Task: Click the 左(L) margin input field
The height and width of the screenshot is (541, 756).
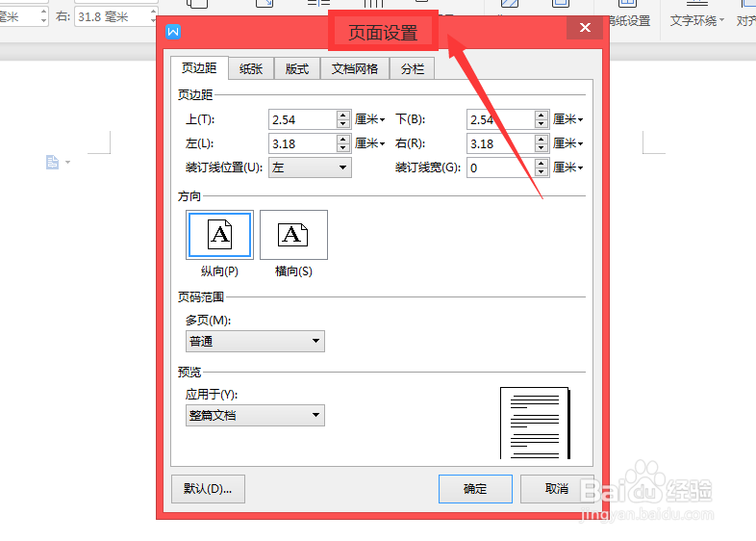Action: pos(303,143)
